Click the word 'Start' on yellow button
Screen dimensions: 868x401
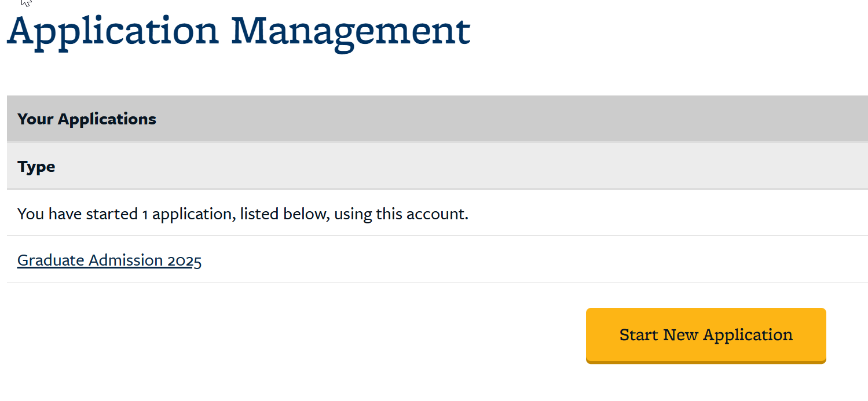point(639,335)
